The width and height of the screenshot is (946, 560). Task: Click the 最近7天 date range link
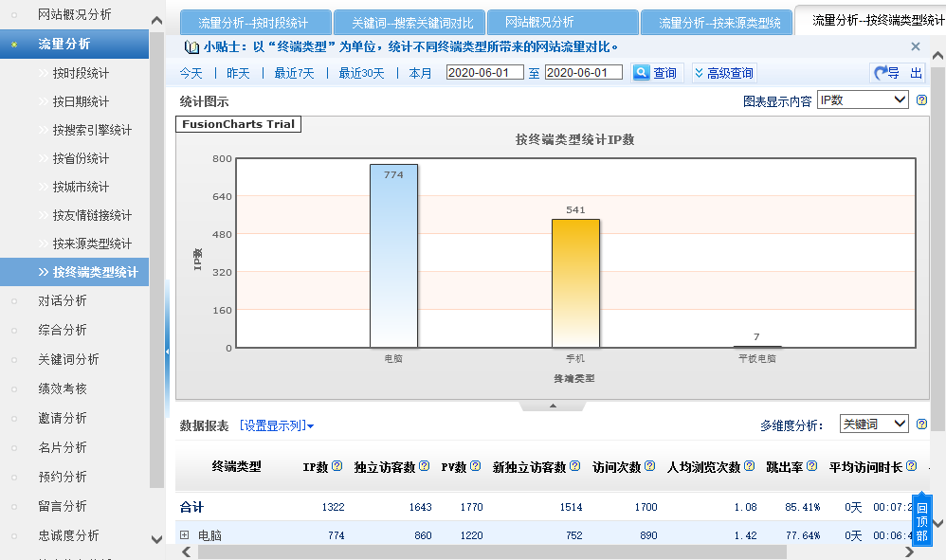pos(294,73)
